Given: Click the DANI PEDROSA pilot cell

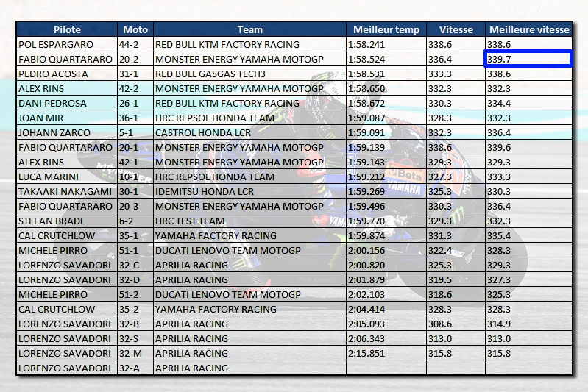Looking at the screenshot, I should coord(67,103).
